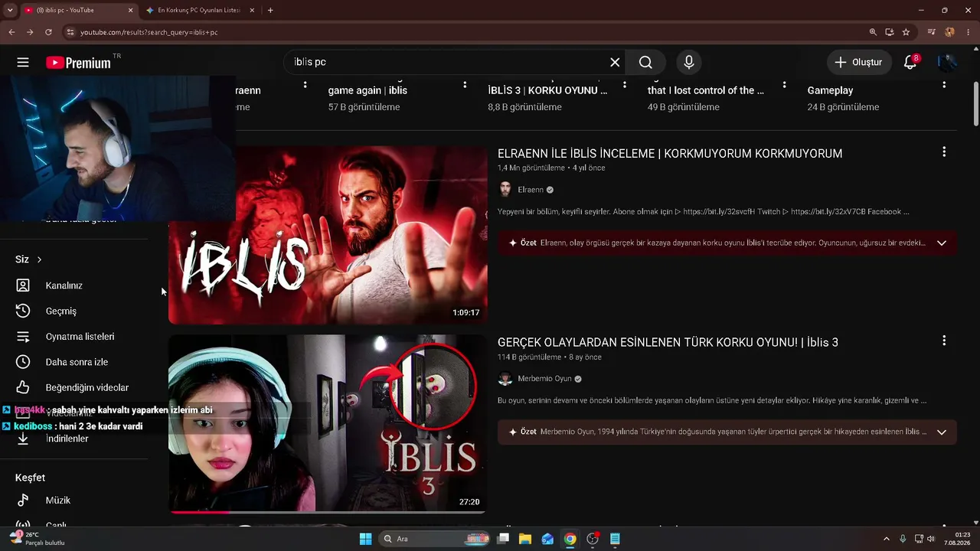Open more options for the İblis 3 video

(944, 341)
